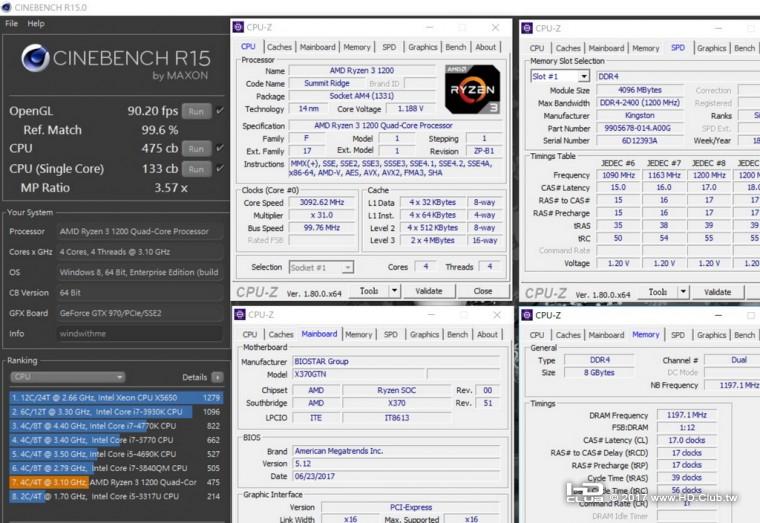Minimize the Memory CPU-Z window

pyautogui.click(x=718, y=316)
